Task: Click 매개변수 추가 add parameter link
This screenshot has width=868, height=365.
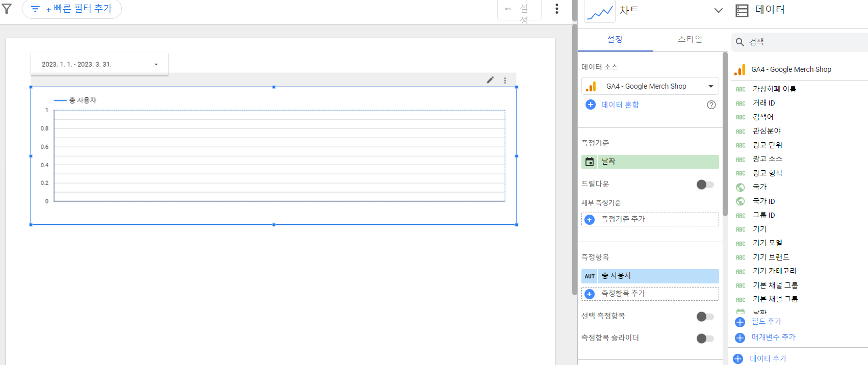Action: point(773,337)
